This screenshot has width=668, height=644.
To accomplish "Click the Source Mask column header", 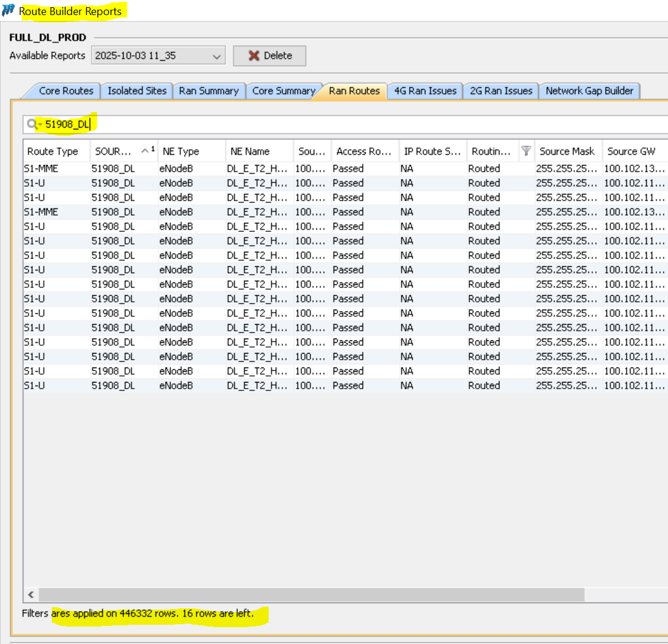I will [x=567, y=151].
